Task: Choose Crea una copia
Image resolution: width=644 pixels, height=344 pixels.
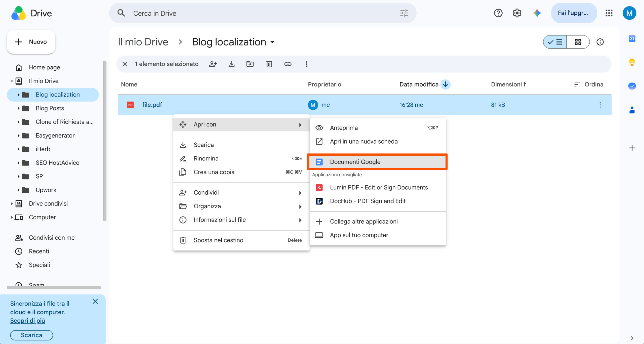Action: 241,172
